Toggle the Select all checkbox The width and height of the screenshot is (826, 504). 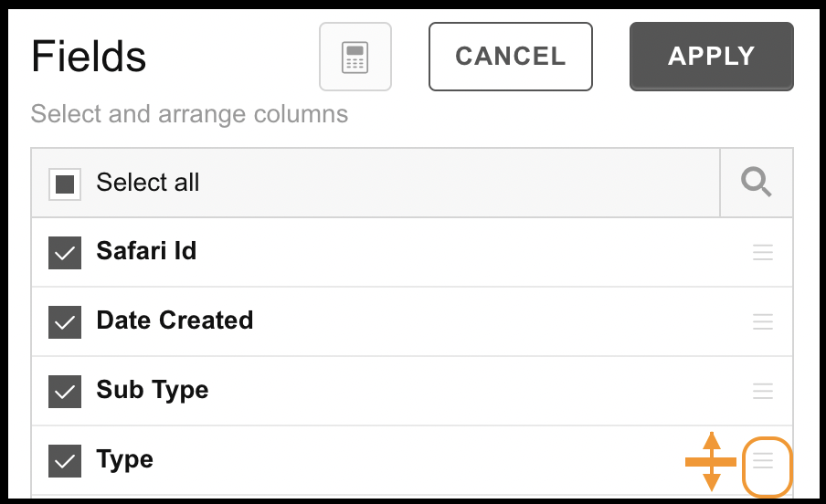65,184
